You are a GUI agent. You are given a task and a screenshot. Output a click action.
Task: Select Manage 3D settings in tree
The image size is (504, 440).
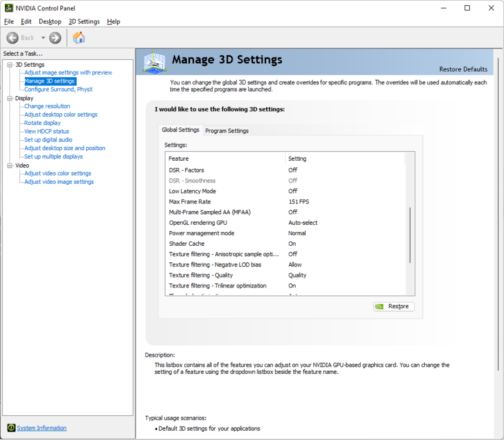pyautogui.click(x=49, y=81)
